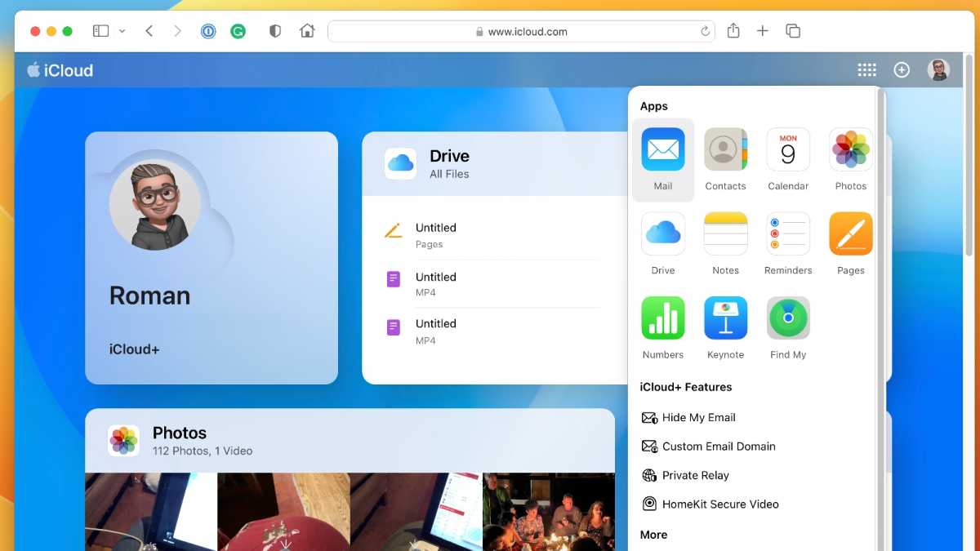Open second Untitled MP4 file
This screenshot has height=551, width=980.
[492, 331]
